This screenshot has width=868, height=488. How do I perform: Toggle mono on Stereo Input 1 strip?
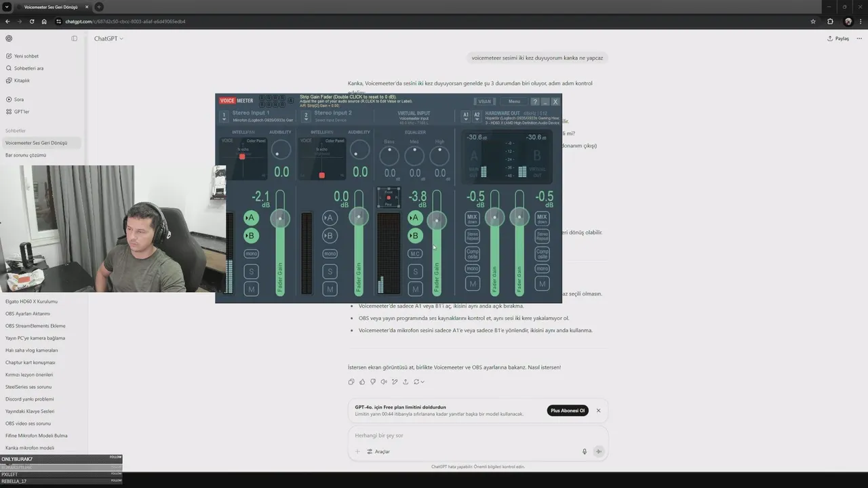coord(252,253)
